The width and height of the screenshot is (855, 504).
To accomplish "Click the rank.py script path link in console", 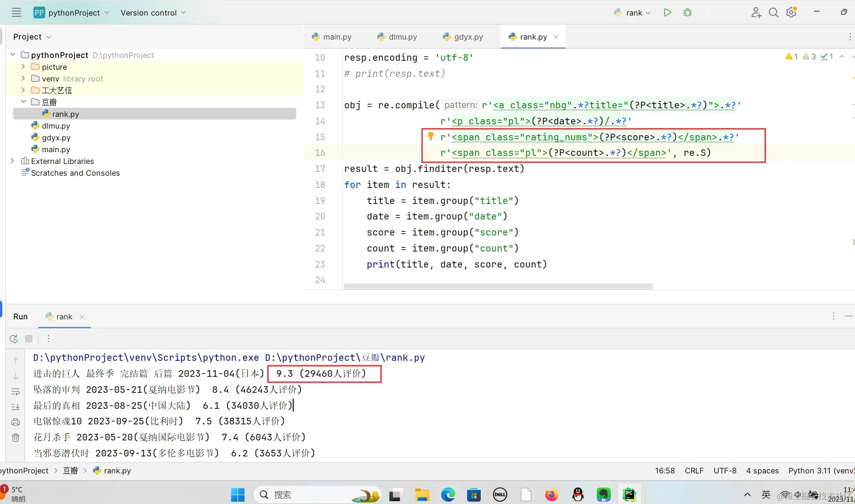I will click(345, 358).
